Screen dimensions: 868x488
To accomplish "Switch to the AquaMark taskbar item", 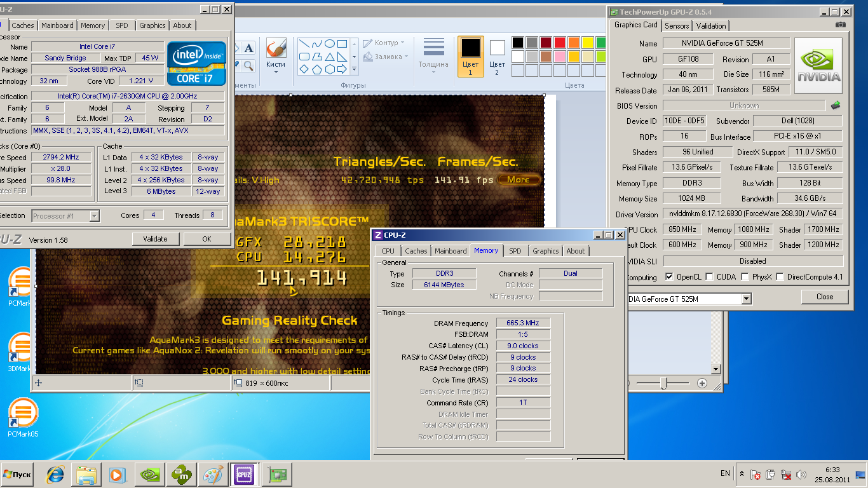I will click(x=182, y=474).
